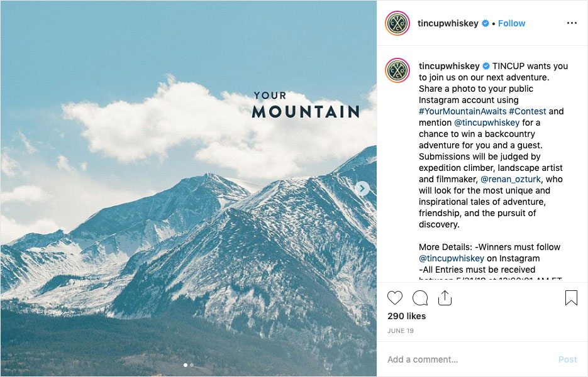The height and width of the screenshot is (377, 588).
Task: Open the three-dot options menu
Action: click(572, 23)
